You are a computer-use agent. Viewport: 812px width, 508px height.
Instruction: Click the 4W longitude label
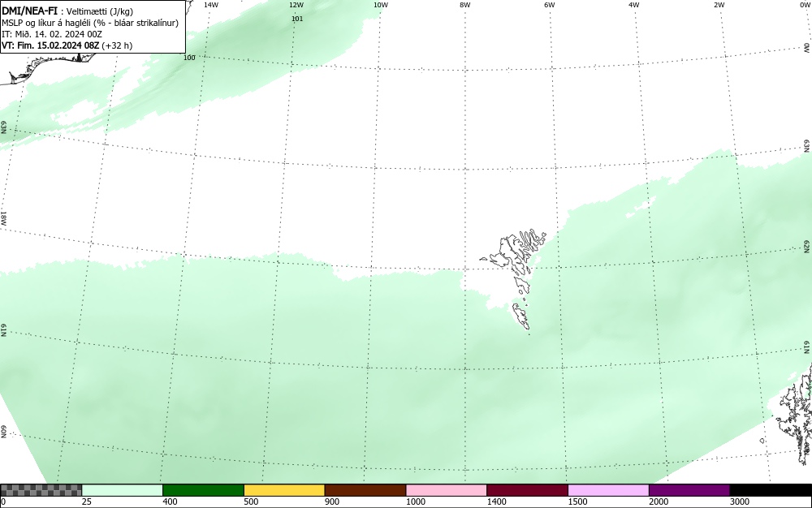coord(634,5)
